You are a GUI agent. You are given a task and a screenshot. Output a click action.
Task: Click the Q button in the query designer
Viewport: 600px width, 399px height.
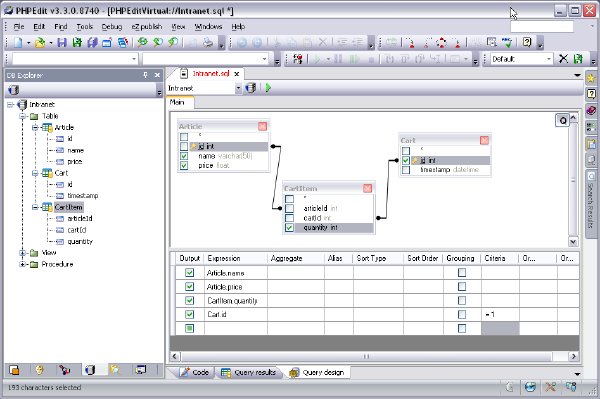tap(562, 121)
